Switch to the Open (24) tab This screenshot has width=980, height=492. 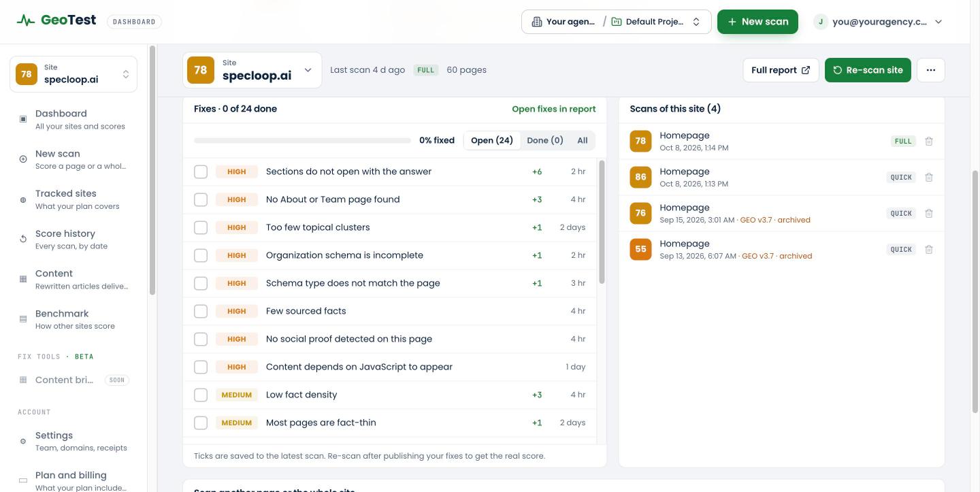pos(492,140)
